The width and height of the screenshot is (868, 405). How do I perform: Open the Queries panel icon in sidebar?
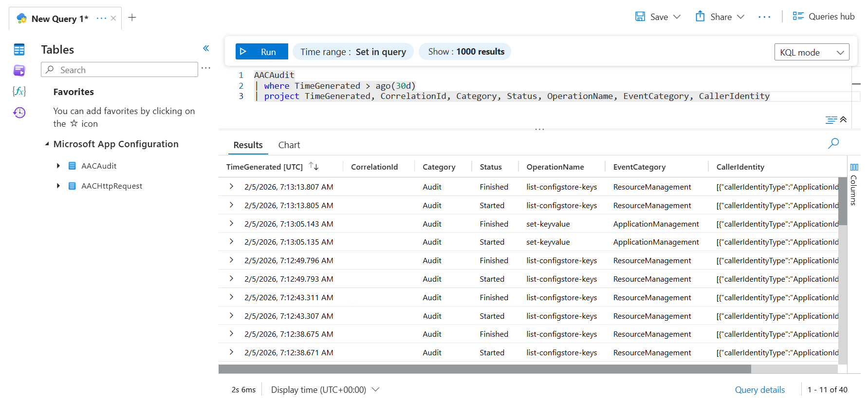19,71
